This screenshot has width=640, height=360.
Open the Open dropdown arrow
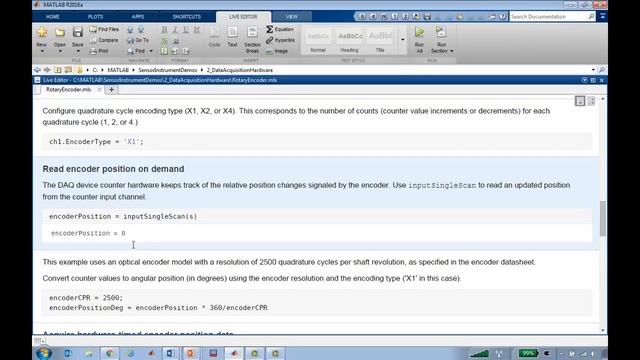coord(60,51)
